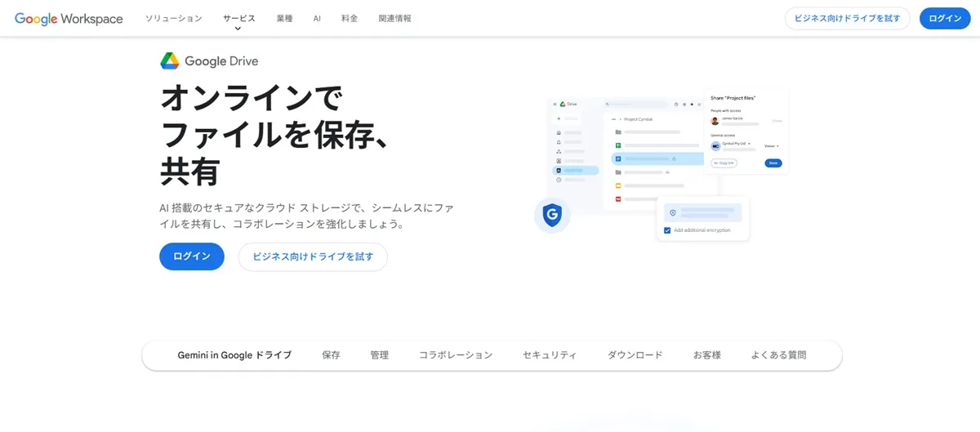Check the Add additional encryption box in illustration
980x432 pixels.
[x=667, y=230]
